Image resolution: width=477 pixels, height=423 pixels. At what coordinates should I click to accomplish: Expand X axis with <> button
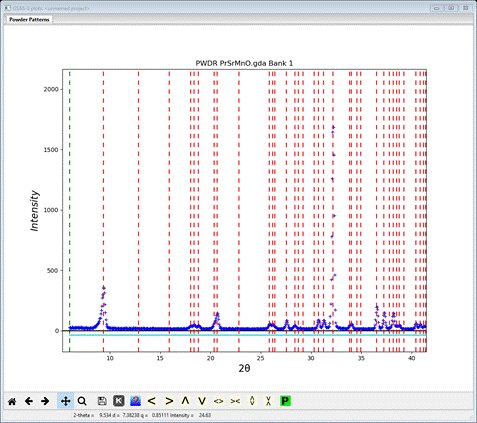[218, 401]
